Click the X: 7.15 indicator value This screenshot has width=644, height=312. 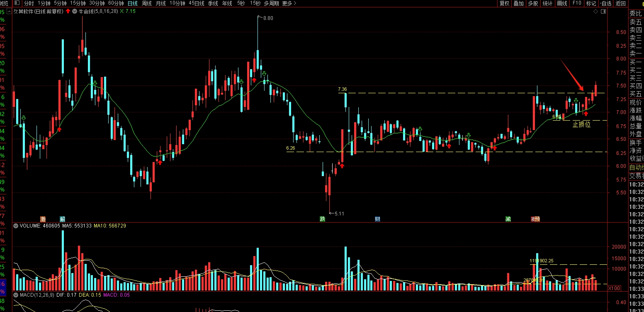pyautogui.click(x=128, y=11)
